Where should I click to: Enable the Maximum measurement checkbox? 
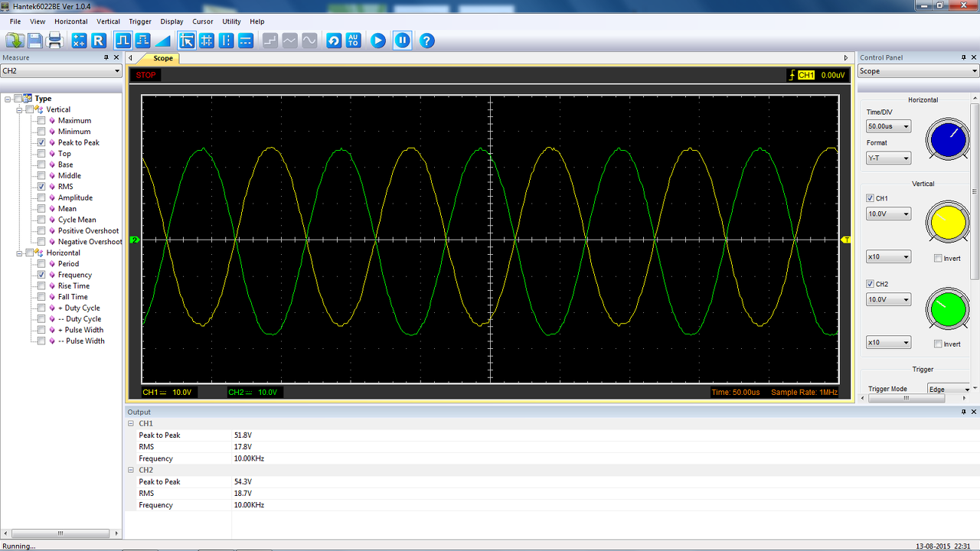(41, 121)
